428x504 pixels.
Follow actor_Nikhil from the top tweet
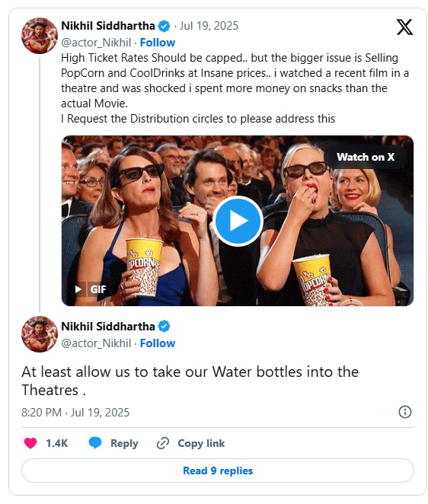click(x=158, y=43)
